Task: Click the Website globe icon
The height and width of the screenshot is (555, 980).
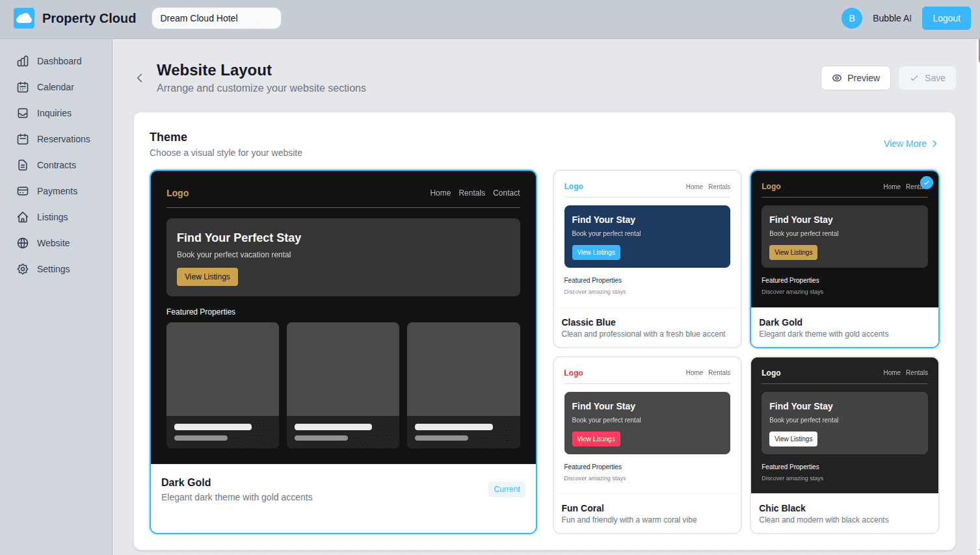Action: click(23, 243)
